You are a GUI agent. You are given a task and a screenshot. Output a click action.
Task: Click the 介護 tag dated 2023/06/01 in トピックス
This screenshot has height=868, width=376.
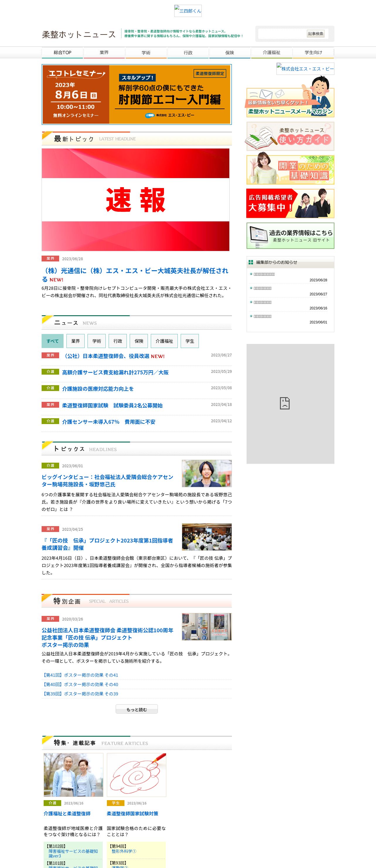pyautogui.click(x=50, y=465)
